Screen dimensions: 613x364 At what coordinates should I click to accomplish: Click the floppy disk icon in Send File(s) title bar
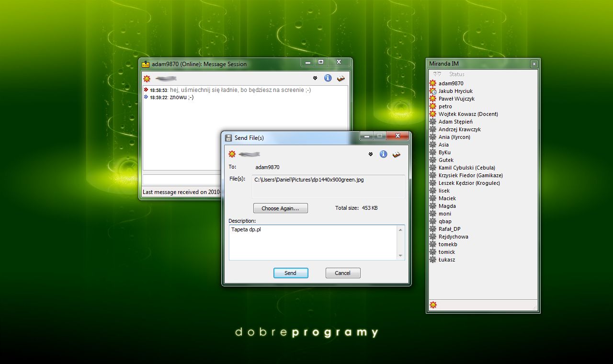pyautogui.click(x=228, y=138)
